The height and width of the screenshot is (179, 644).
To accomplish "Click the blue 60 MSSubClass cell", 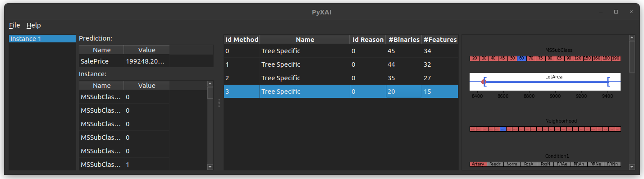I will (522, 59).
